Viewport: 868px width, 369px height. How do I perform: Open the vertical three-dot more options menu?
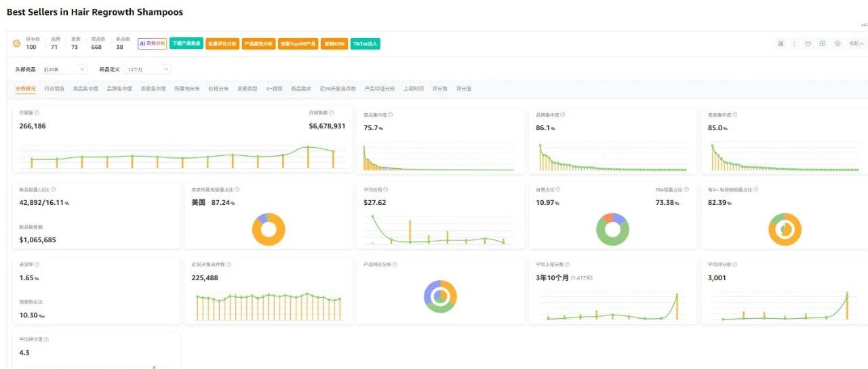(x=794, y=43)
